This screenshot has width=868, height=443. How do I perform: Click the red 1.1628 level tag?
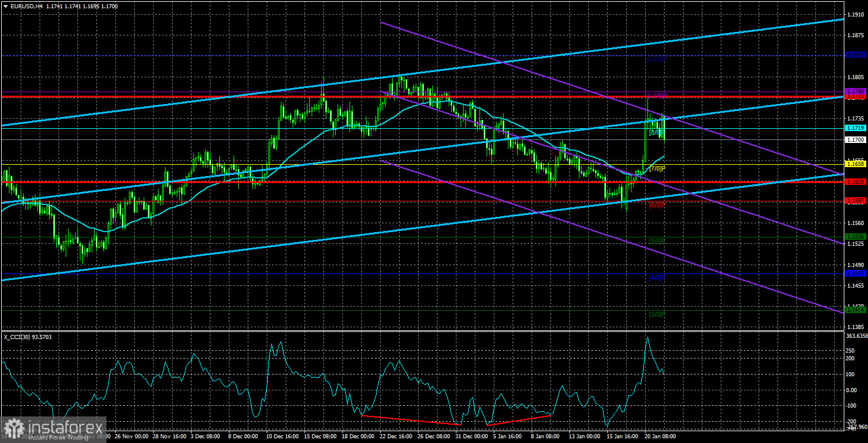[855, 182]
